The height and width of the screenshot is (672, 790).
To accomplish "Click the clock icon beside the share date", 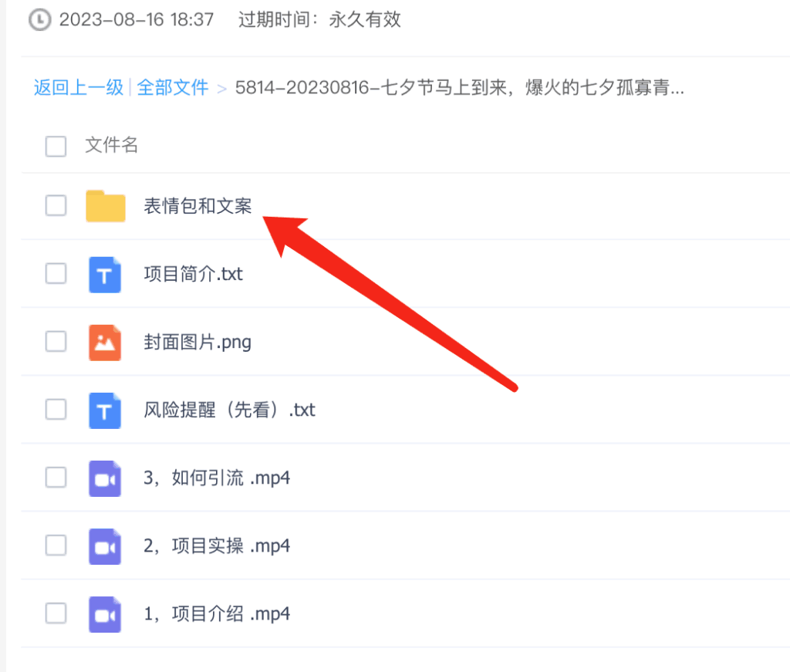I will [39, 20].
